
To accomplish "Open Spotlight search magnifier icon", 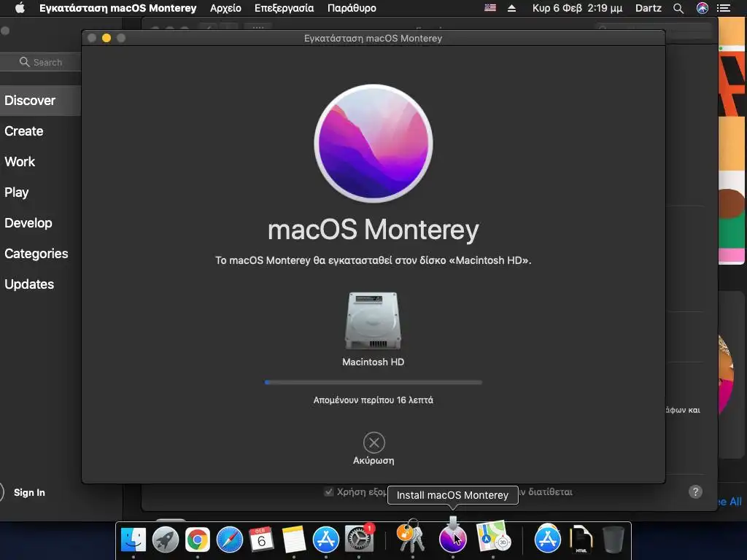I will pyautogui.click(x=678, y=8).
